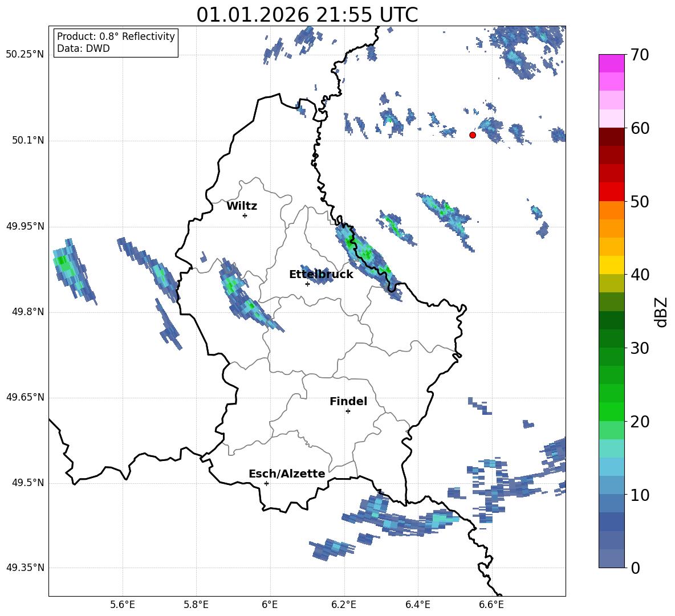
Task: Click the colorbar tick value 30
Action: click(x=639, y=348)
